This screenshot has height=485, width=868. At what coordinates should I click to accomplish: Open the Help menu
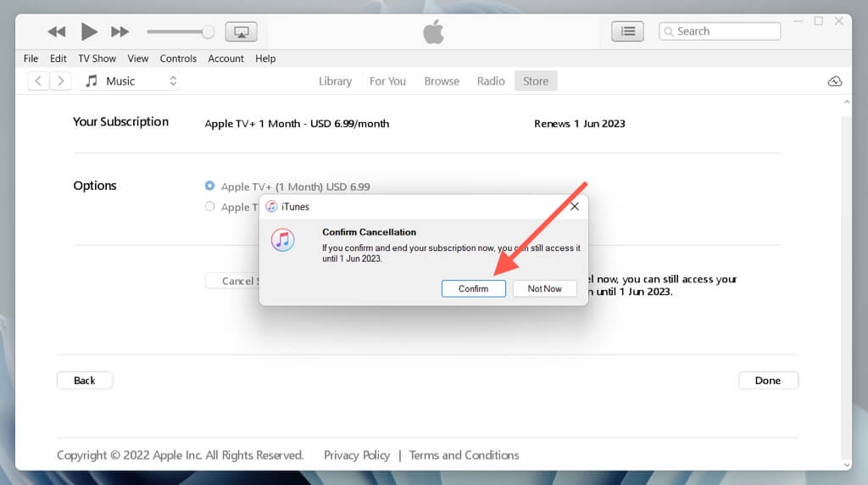(x=265, y=59)
